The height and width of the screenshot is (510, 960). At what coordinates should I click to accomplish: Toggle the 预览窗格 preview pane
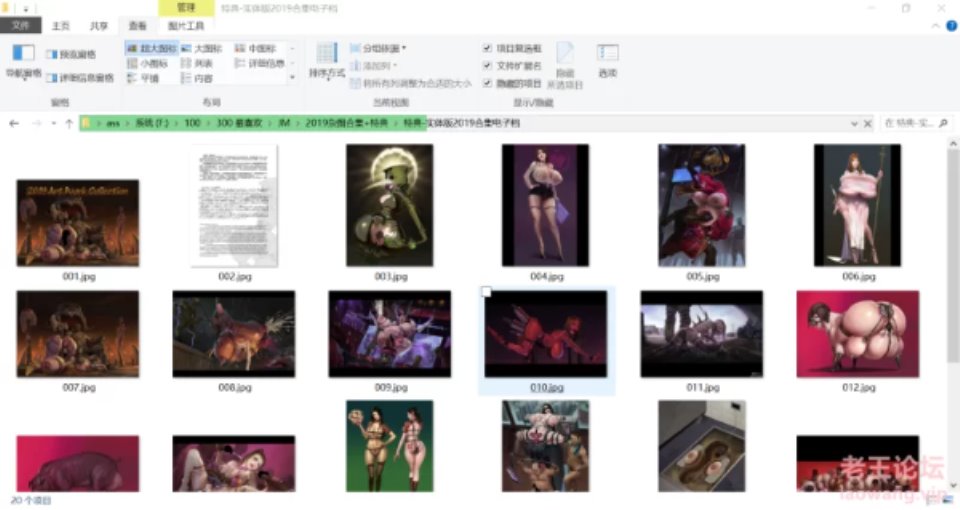tap(71, 54)
